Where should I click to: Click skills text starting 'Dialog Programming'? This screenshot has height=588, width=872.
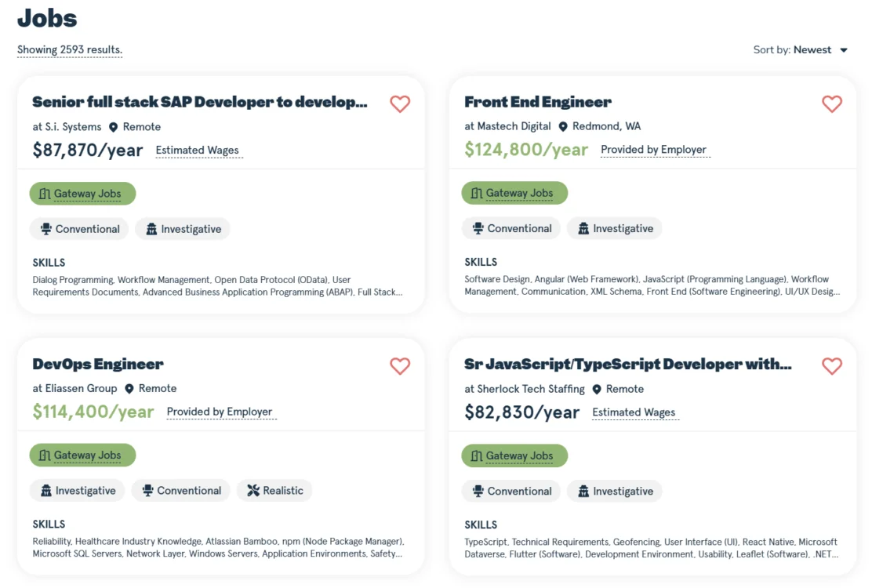point(217,285)
